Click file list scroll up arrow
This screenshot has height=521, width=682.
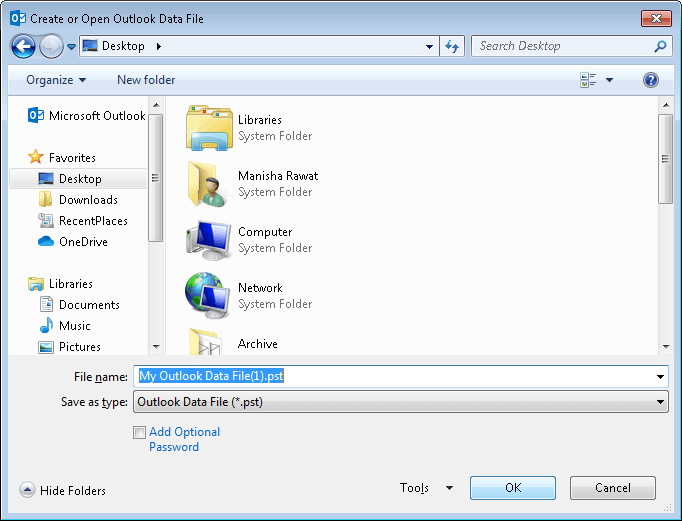click(665, 105)
